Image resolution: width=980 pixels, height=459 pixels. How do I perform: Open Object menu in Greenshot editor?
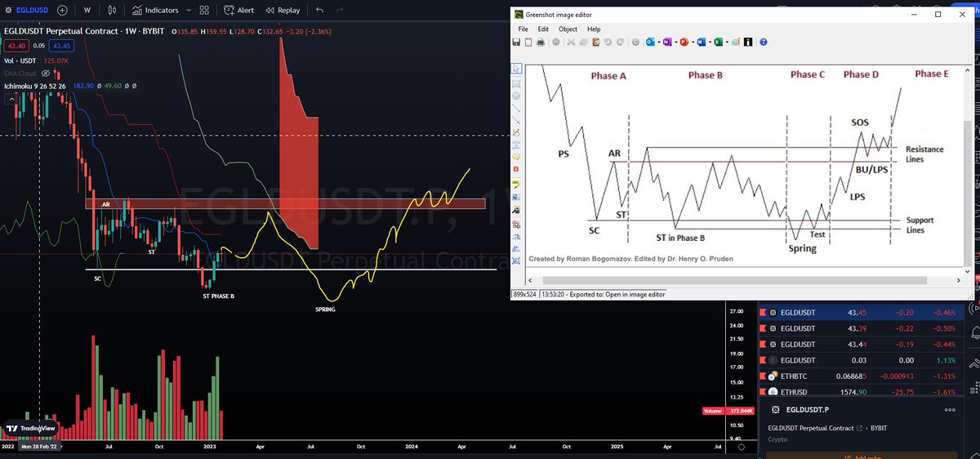pyautogui.click(x=568, y=29)
